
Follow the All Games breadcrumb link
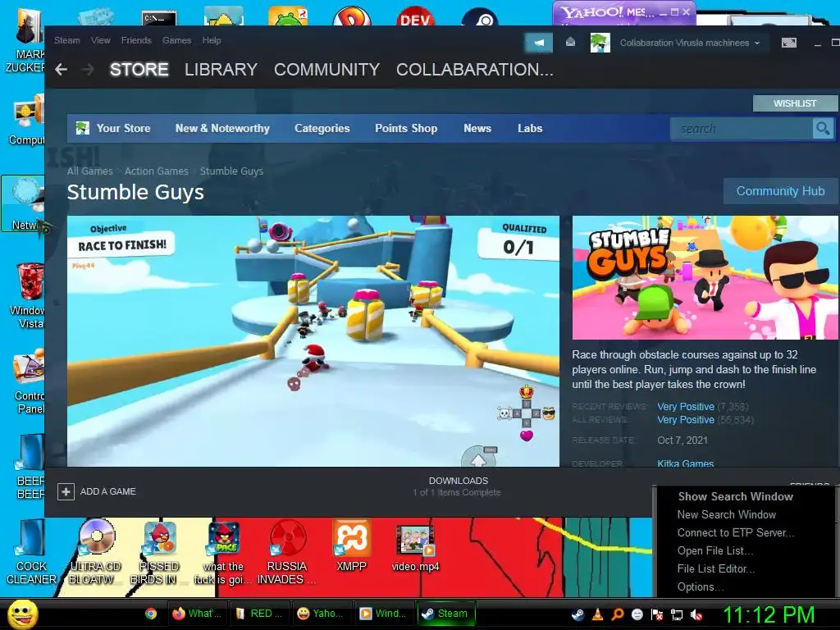tap(90, 171)
